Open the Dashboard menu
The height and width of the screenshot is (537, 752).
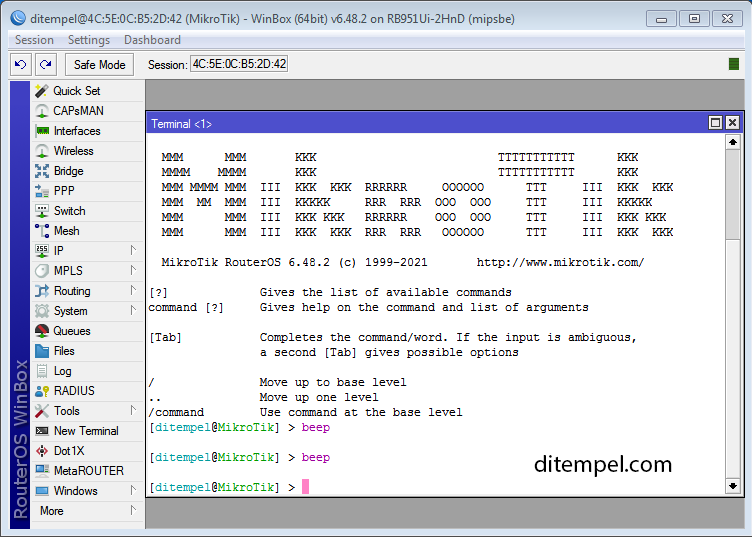(x=152, y=40)
